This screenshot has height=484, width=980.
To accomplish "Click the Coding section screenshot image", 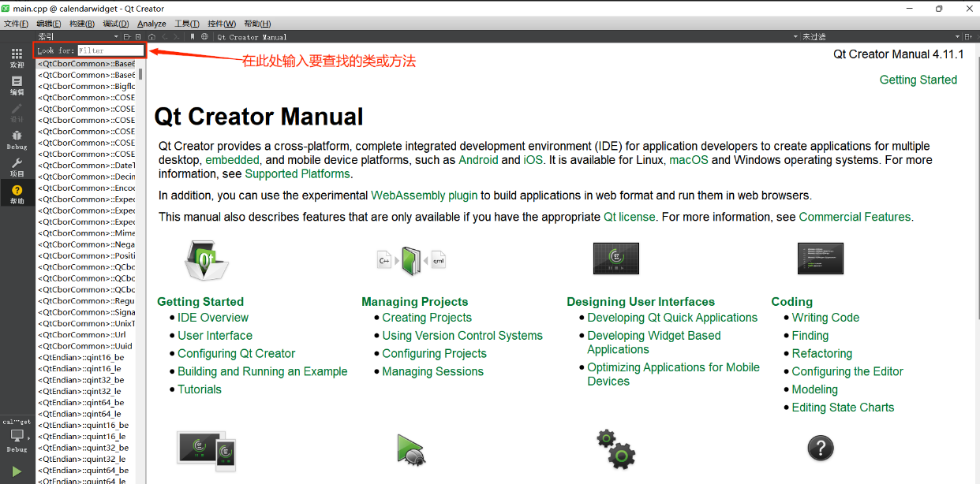I will 821,259.
